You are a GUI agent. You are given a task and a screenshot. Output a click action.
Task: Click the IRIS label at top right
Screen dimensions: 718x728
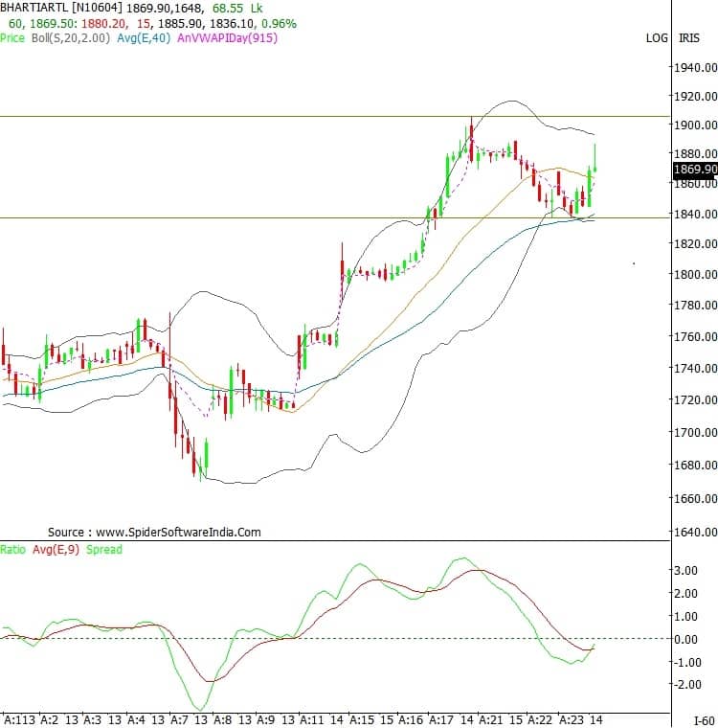(688, 38)
